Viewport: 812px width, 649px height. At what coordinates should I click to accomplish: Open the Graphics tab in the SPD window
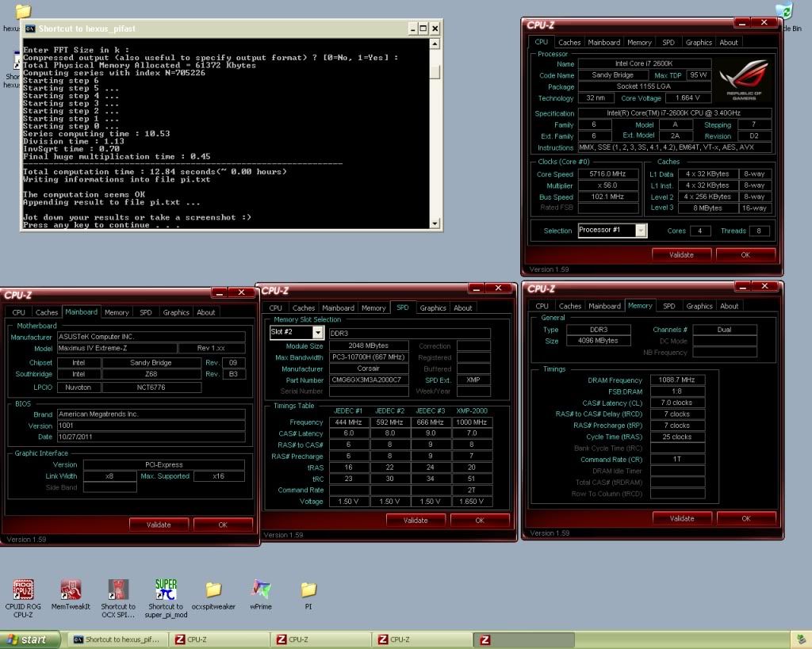coord(433,307)
